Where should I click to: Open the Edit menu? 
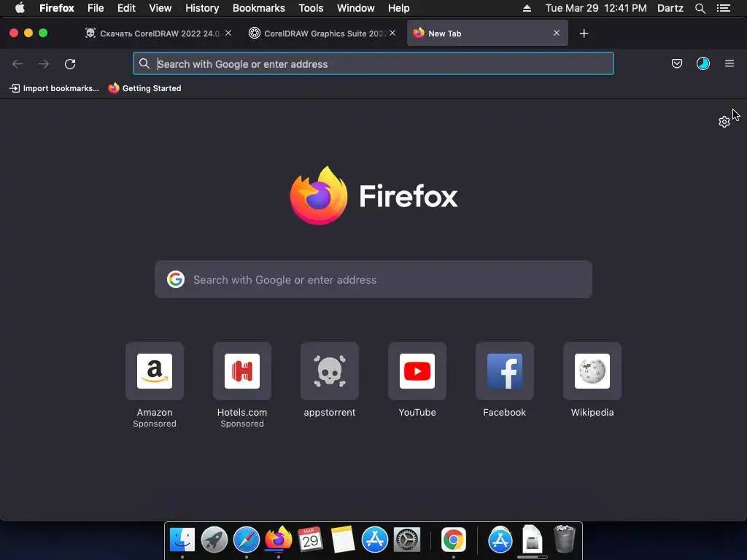pos(126,8)
